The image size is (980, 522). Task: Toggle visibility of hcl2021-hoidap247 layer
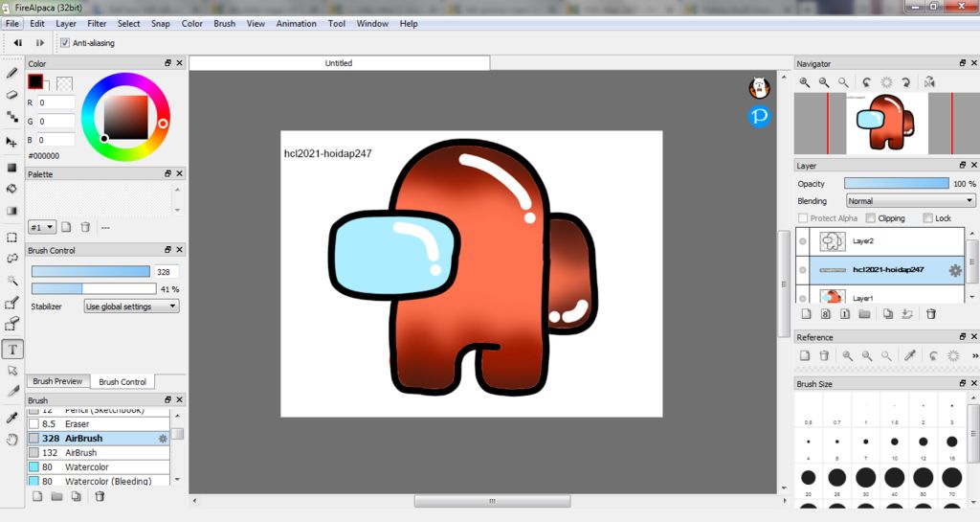pos(803,270)
